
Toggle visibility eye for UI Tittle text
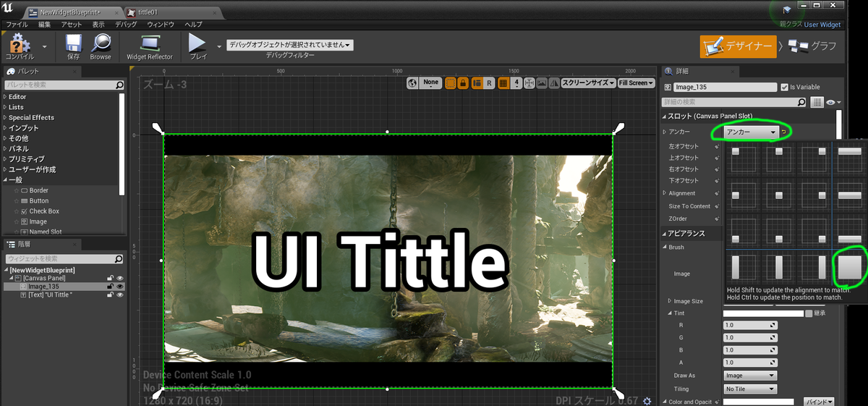pyautogui.click(x=120, y=295)
